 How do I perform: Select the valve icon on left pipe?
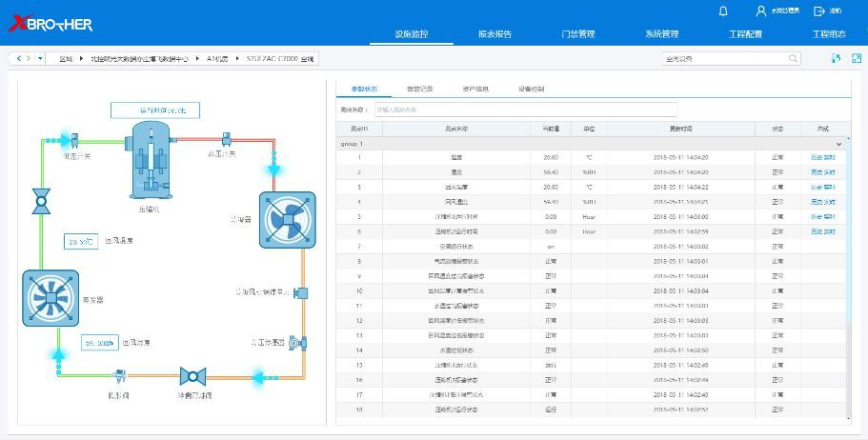tap(40, 201)
